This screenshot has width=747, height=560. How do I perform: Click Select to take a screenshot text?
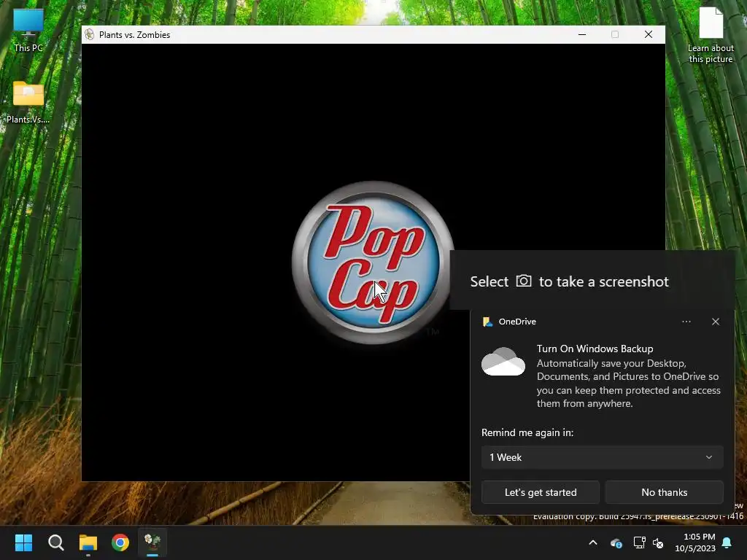point(569,281)
